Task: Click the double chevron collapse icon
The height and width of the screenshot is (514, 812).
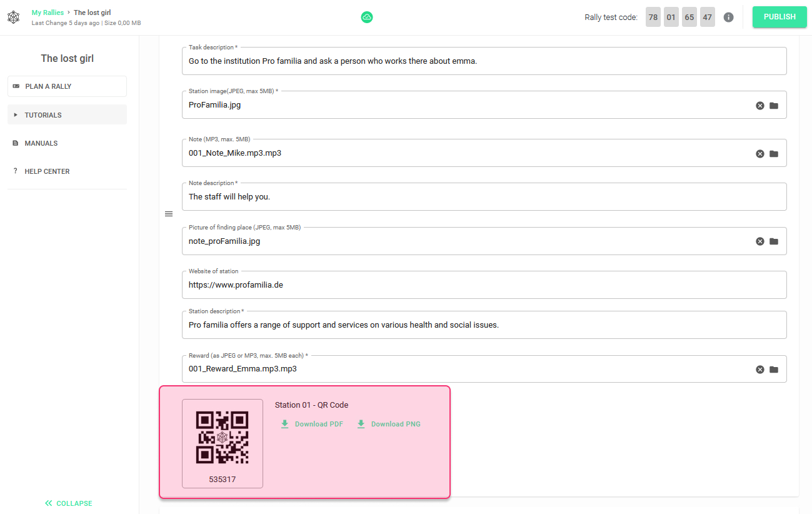Action: point(49,503)
